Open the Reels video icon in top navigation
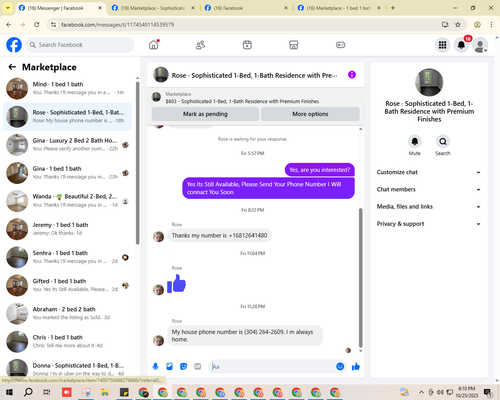Screen dimensions: 500x400 [x=247, y=45]
